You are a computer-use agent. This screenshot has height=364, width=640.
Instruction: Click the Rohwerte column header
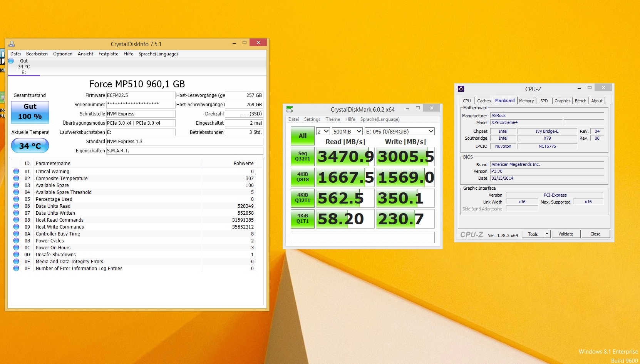tap(243, 164)
